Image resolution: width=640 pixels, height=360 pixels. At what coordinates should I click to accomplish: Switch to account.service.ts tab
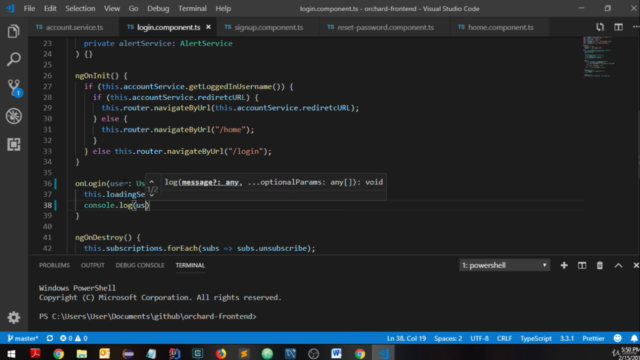click(74, 27)
